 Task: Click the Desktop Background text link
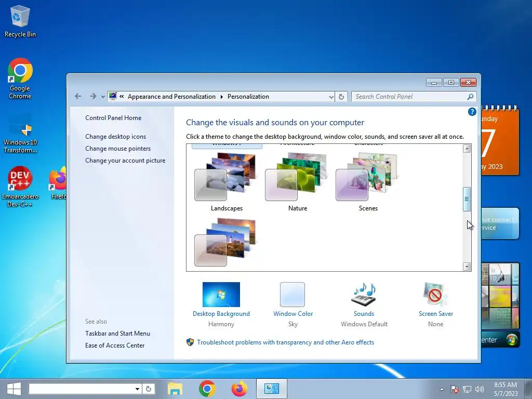point(221,313)
